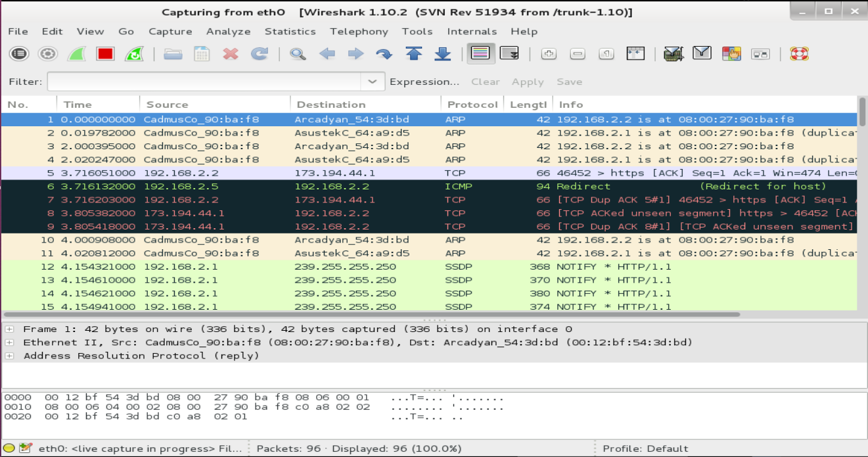Open the Analyze menu
The image size is (868, 457).
click(228, 32)
